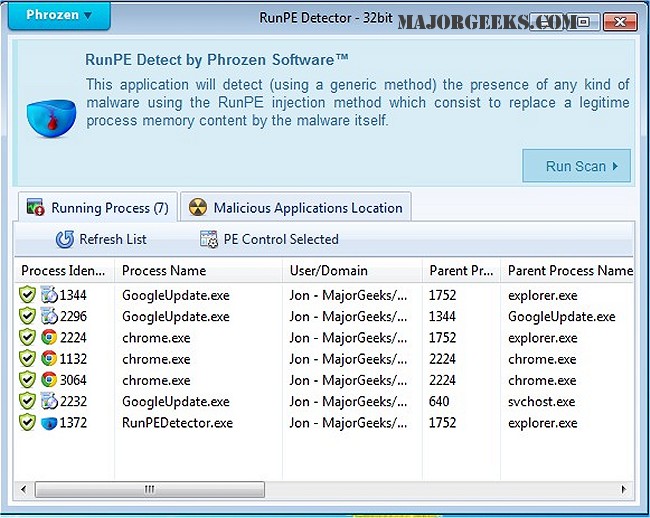The width and height of the screenshot is (650, 518).
Task: Click the shield icon for process 1372
Action: point(27,422)
